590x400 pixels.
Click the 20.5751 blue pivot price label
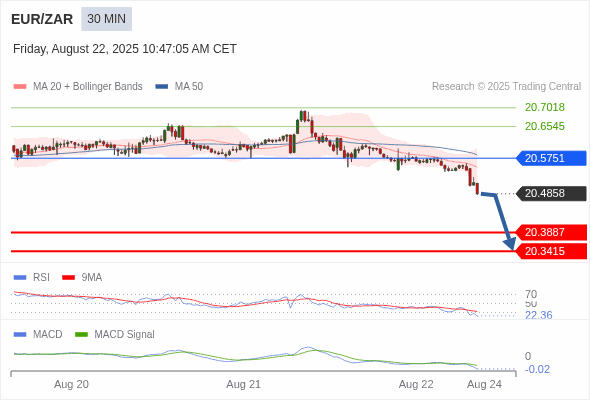(551, 158)
